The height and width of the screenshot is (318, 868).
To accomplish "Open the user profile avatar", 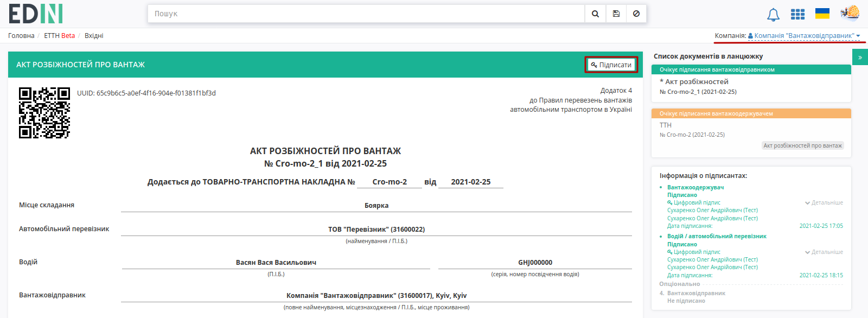I will (x=850, y=13).
